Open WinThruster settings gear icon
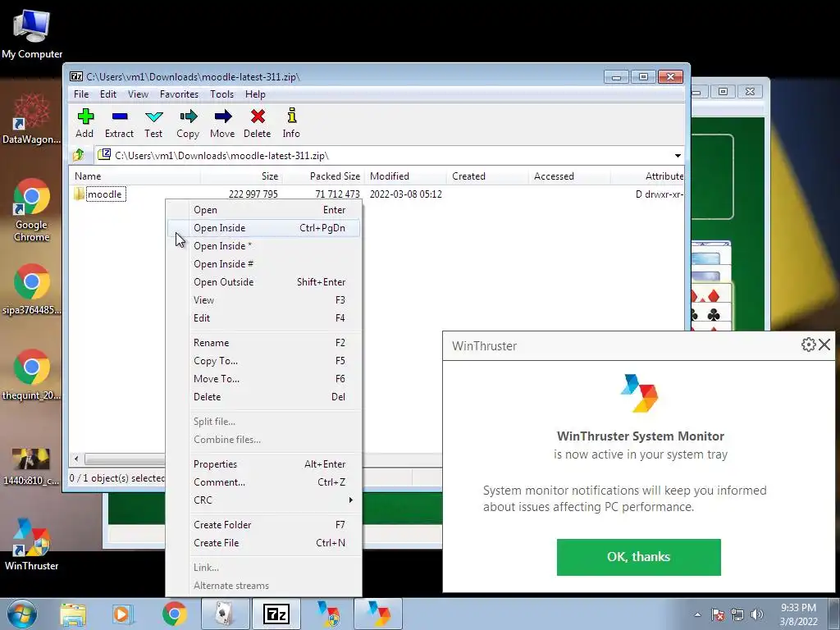 [808, 345]
